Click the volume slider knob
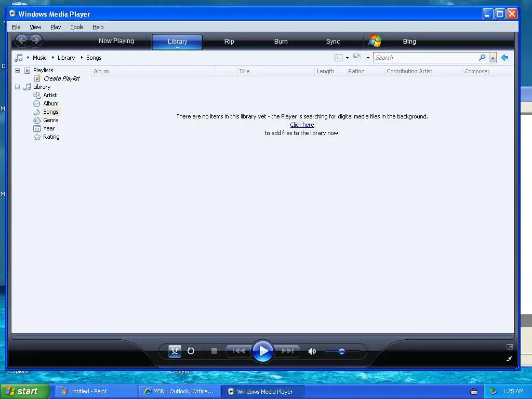 coord(342,352)
